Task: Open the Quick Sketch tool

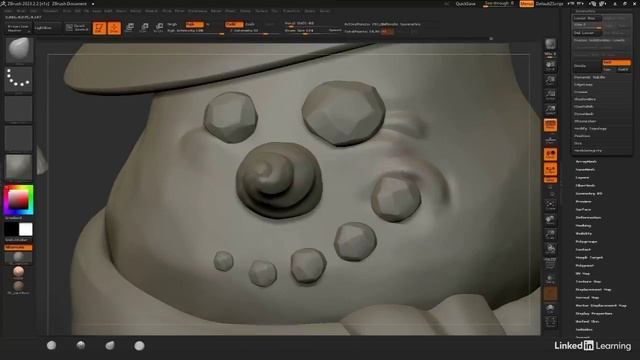Action: pyautogui.click(x=77, y=28)
